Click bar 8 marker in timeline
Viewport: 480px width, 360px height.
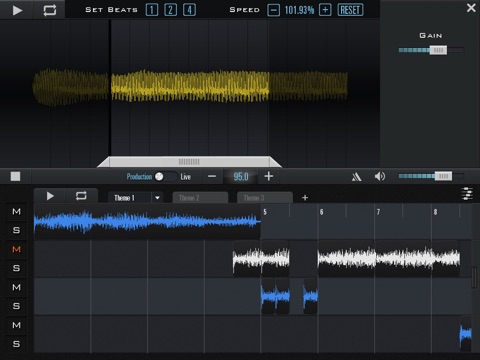pos(435,212)
